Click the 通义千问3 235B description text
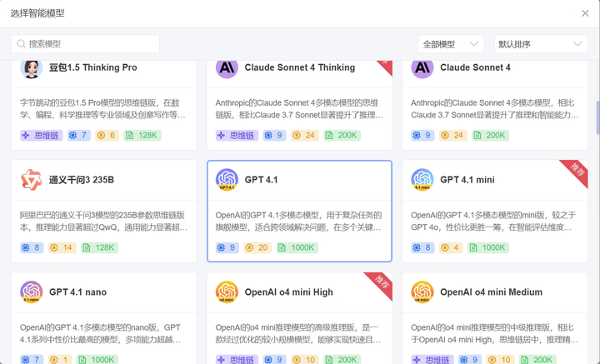Image resolution: width=600 pixels, height=364 pixels. [103, 222]
